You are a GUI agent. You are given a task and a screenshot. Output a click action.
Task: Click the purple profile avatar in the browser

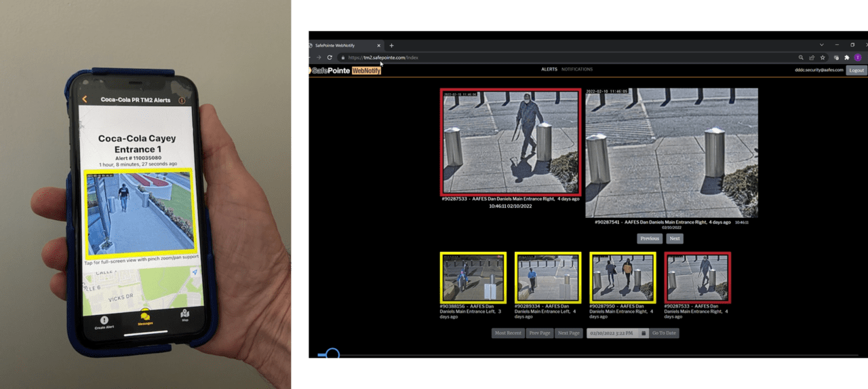pos(858,58)
